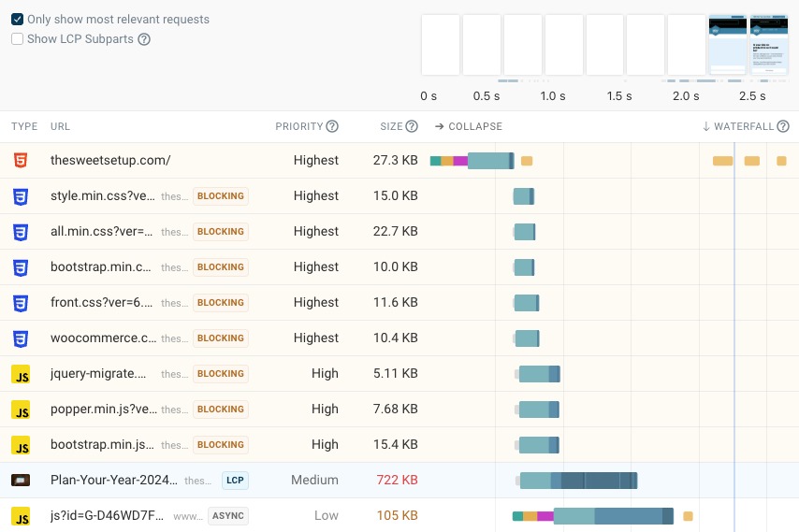799x532 pixels.
Task: Click LCP badge on Plan-Your-Year row
Action: click(x=235, y=480)
